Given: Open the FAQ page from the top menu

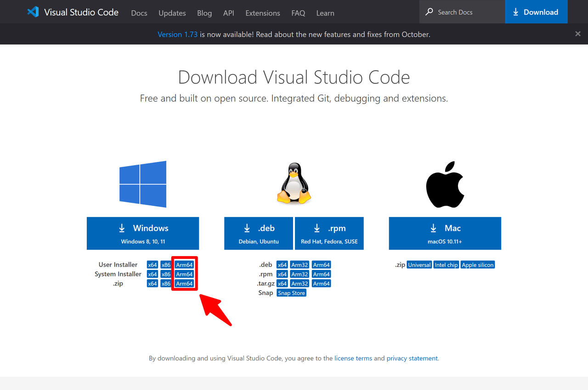Looking at the screenshot, I should coord(298,13).
